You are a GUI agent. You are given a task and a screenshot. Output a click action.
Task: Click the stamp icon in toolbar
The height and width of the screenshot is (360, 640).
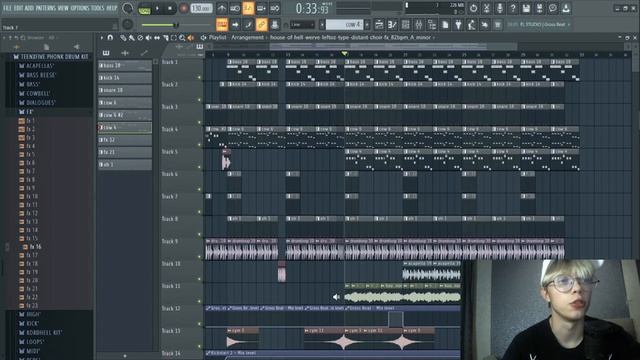coord(275,24)
